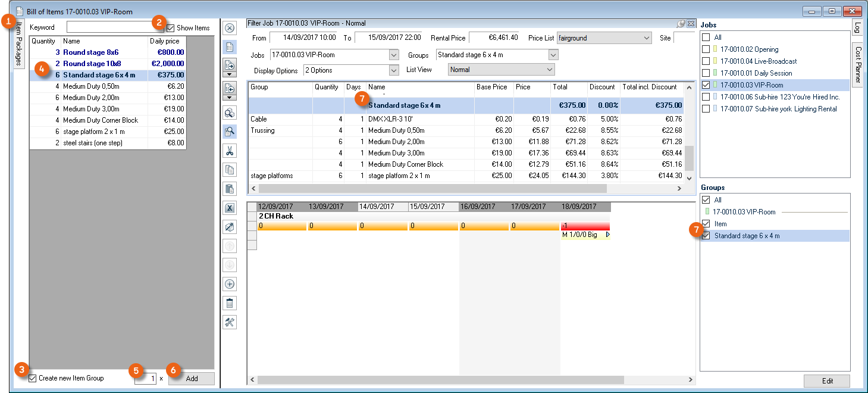Screen dimensions: 868x393
Task: Open the List View Normal dropdown
Action: pyautogui.click(x=549, y=70)
